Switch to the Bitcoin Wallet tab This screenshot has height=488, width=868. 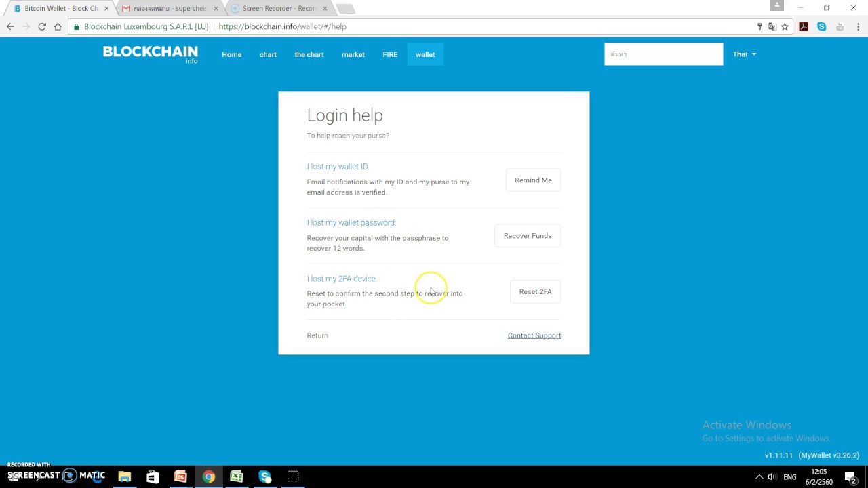point(61,9)
